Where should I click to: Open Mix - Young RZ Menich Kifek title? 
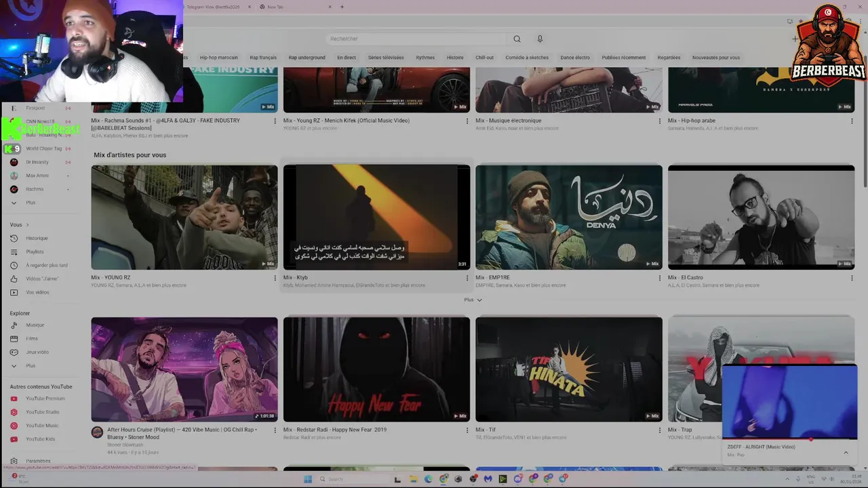click(x=347, y=121)
